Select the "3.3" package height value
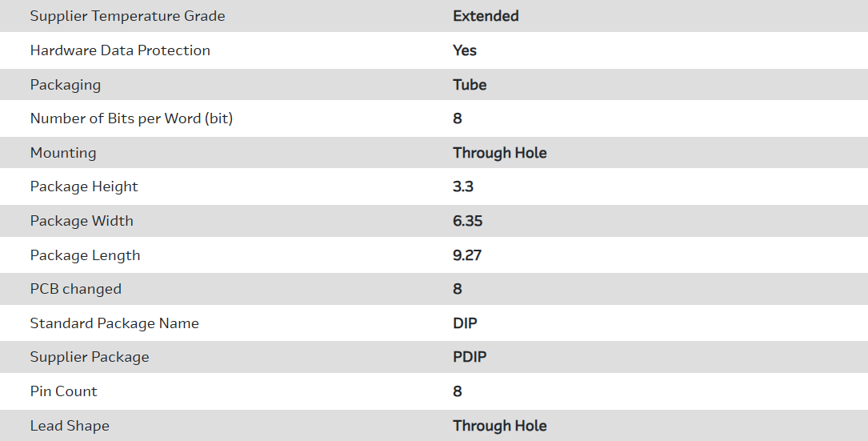 click(463, 186)
